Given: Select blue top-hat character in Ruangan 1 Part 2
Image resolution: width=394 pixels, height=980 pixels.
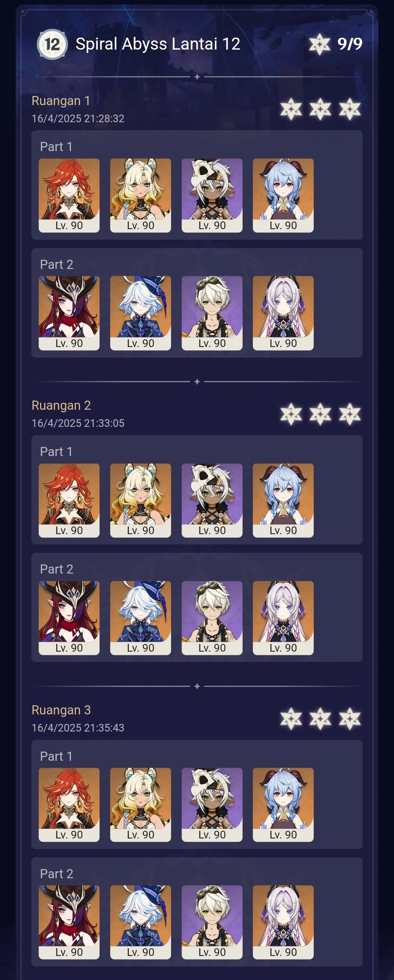Looking at the screenshot, I should tap(141, 313).
